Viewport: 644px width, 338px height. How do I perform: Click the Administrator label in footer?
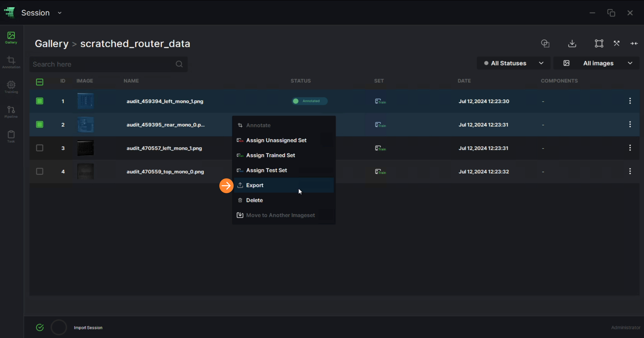click(x=626, y=327)
